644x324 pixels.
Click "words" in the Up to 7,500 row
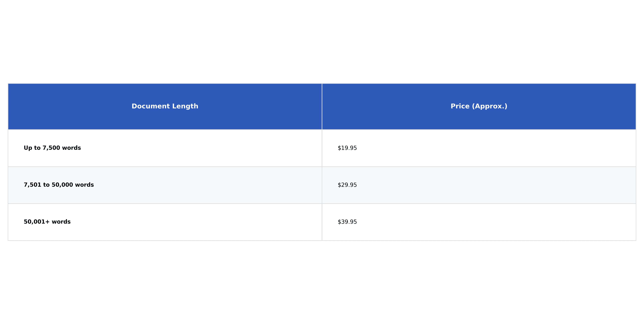pos(71,148)
